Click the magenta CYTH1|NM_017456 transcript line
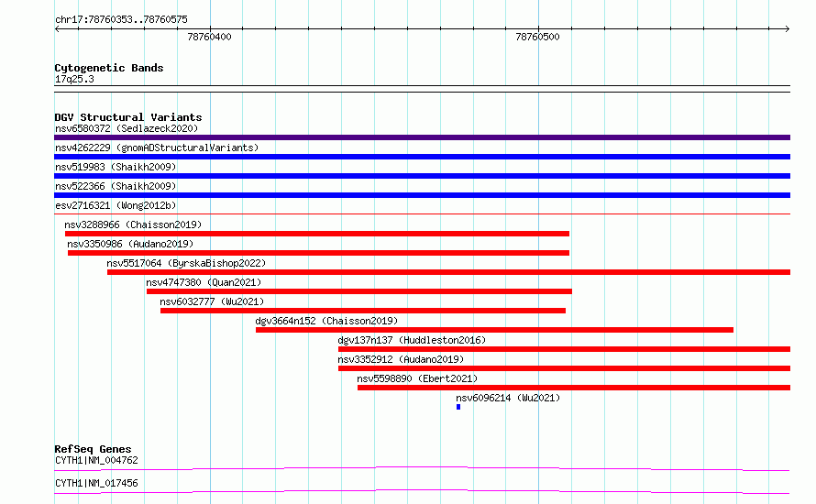This screenshot has height=504, width=816. pyautogui.click(x=422, y=492)
